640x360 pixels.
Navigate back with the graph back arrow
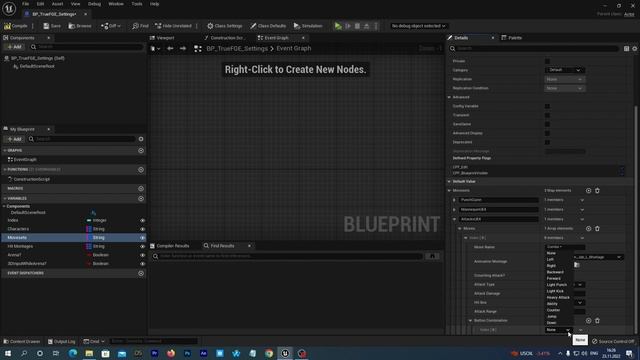point(170,49)
